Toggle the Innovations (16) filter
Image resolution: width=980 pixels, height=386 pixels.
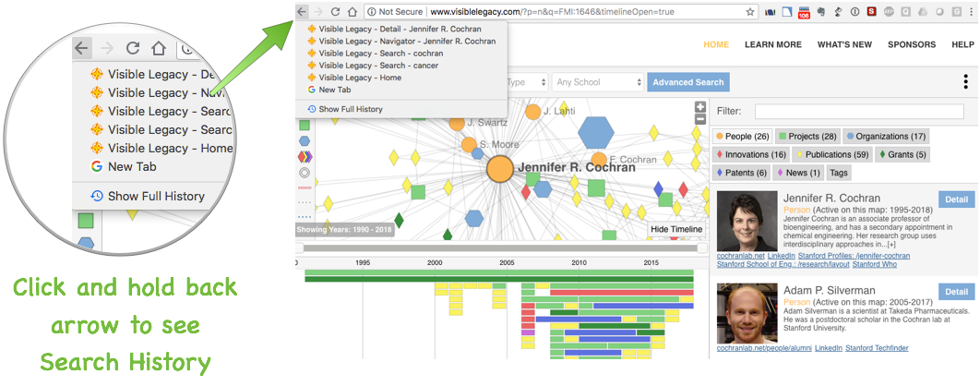750,154
